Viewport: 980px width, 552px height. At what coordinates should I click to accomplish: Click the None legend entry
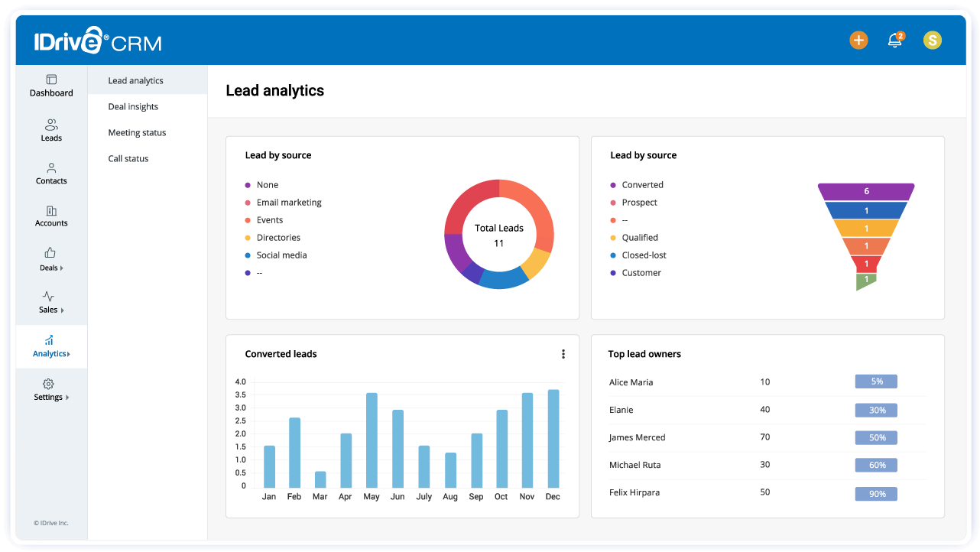261,185
